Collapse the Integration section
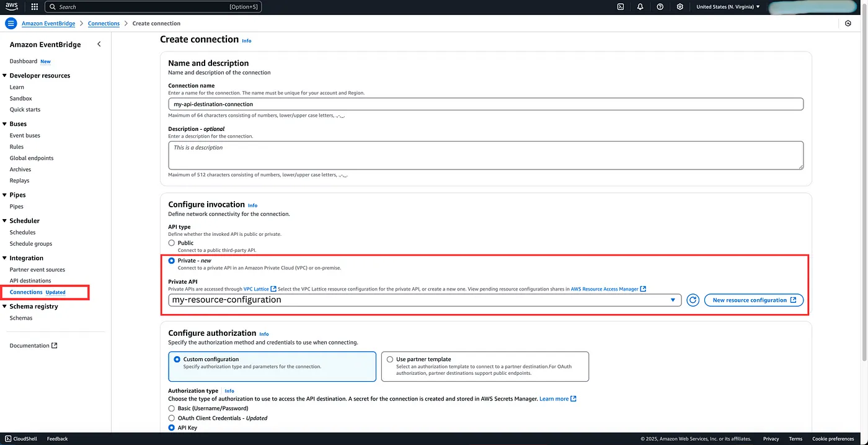 click(x=4, y=258)
